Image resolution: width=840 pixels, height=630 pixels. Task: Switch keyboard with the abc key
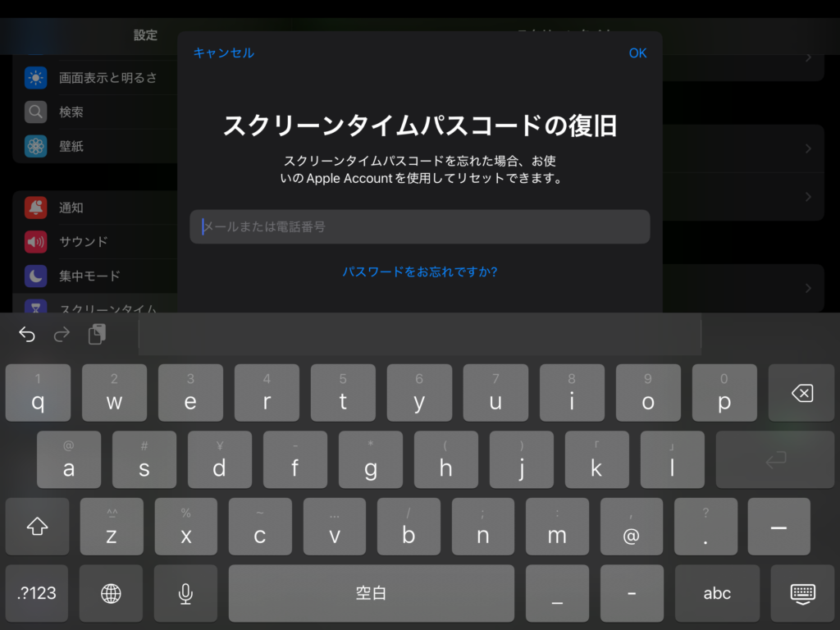[x=717, y=593]
